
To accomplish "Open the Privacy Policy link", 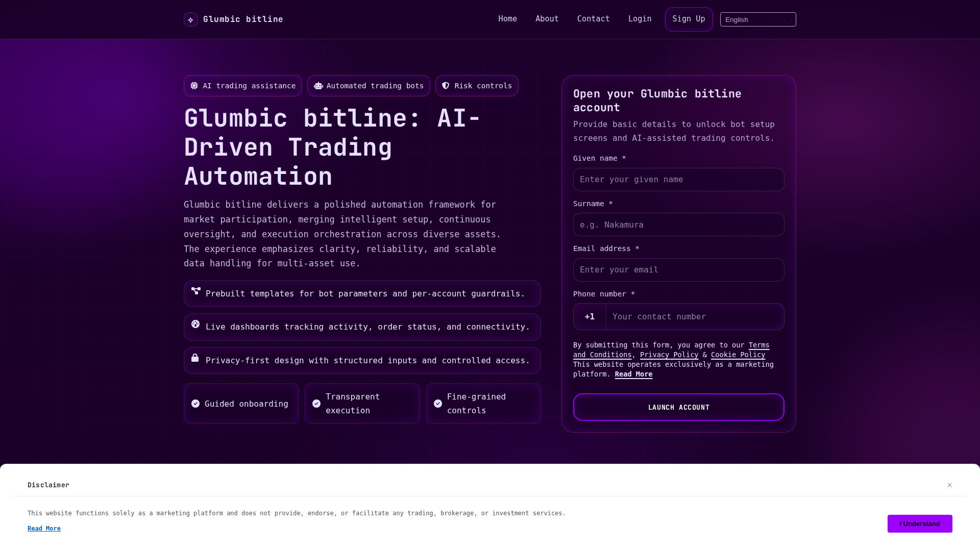I will (669, 355).
